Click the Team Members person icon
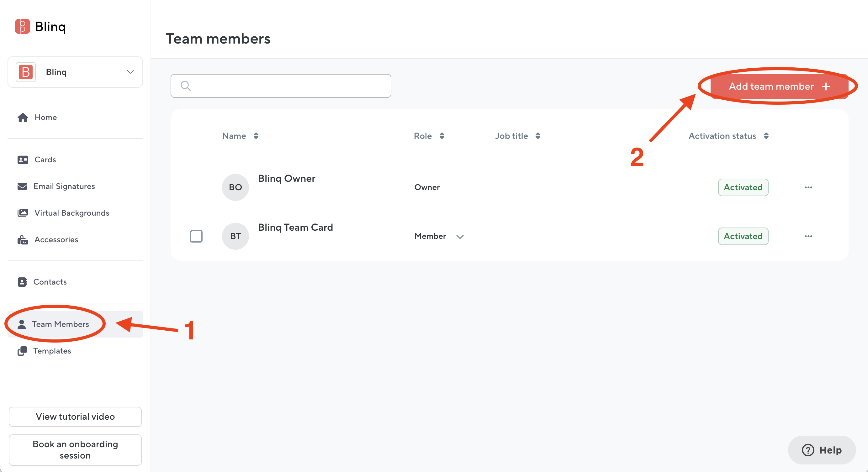 (22, 324)
